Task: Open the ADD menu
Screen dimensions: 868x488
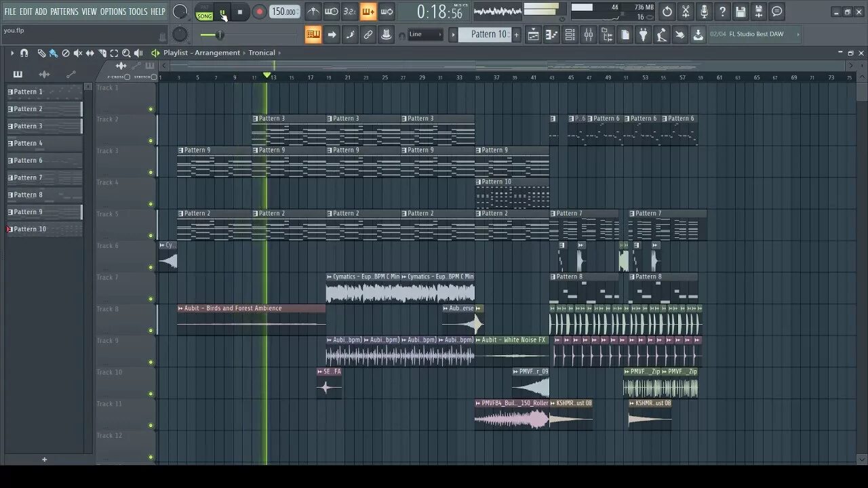Action: coord(41,12)
